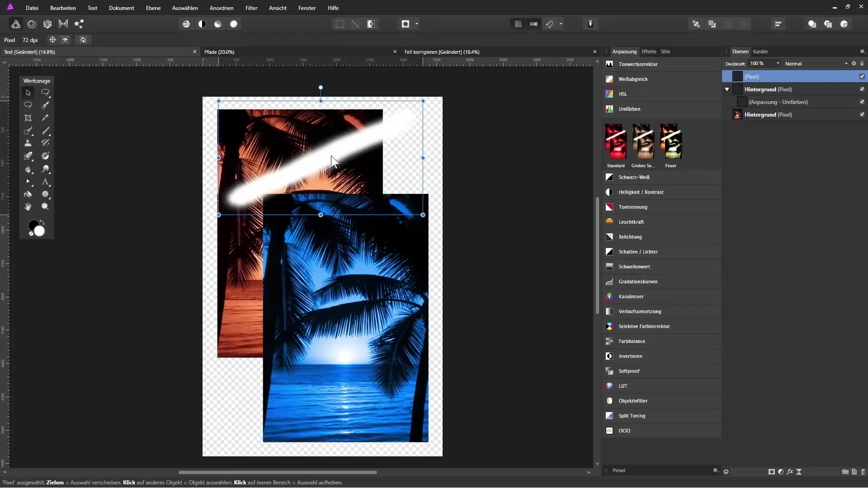This screenshot has width=868, height=488.
Task: Open the Datei menu
Action: click(32, 8)
